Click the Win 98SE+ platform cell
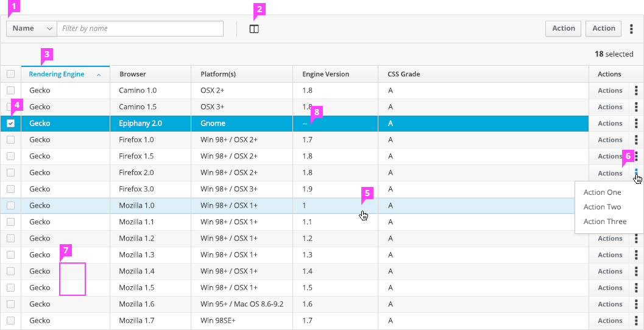 (242, 320)
